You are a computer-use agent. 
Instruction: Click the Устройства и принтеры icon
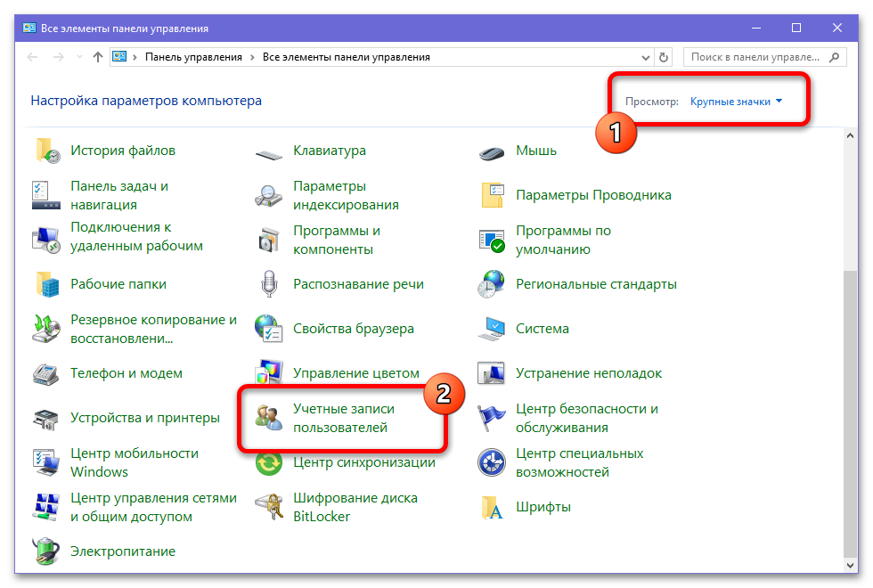(x=46, y=419)
